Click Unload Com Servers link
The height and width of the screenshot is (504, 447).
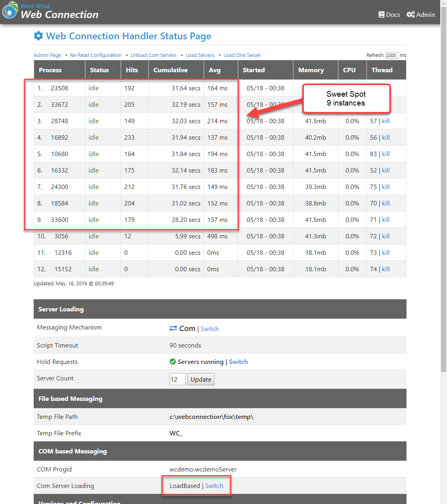(x=154, y=55)
